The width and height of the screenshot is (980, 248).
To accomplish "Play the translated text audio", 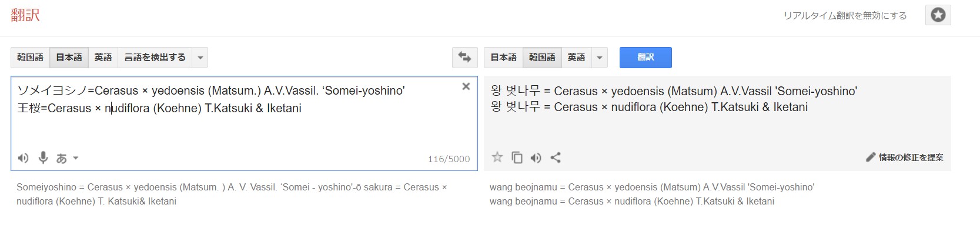I will tap(536, 157).
